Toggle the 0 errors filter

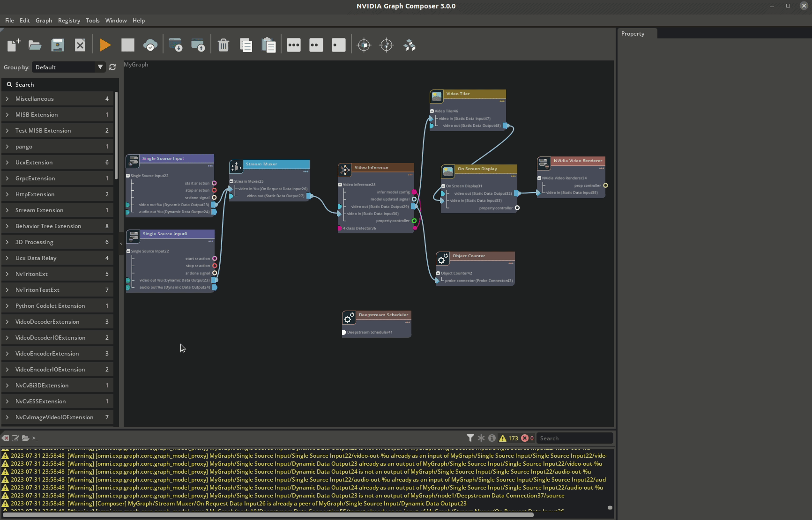click(x=528, y=438)
